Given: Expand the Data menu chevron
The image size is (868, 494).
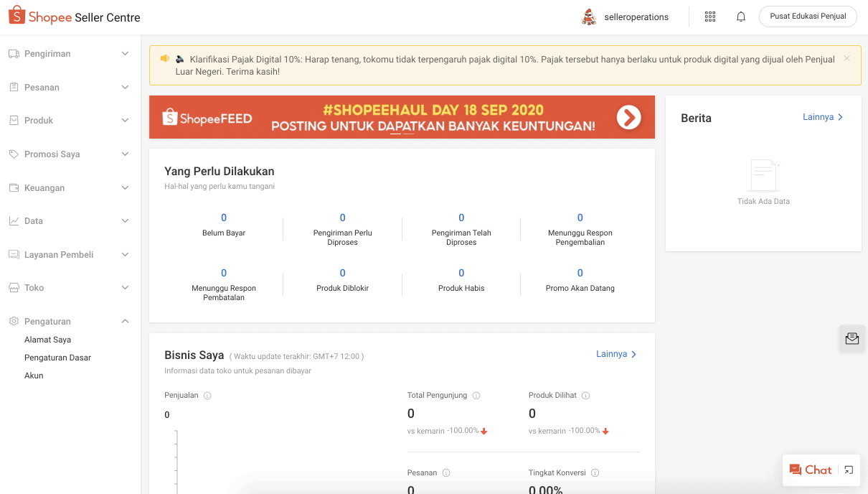Looking at the screenshot, I should pos(125,221).
